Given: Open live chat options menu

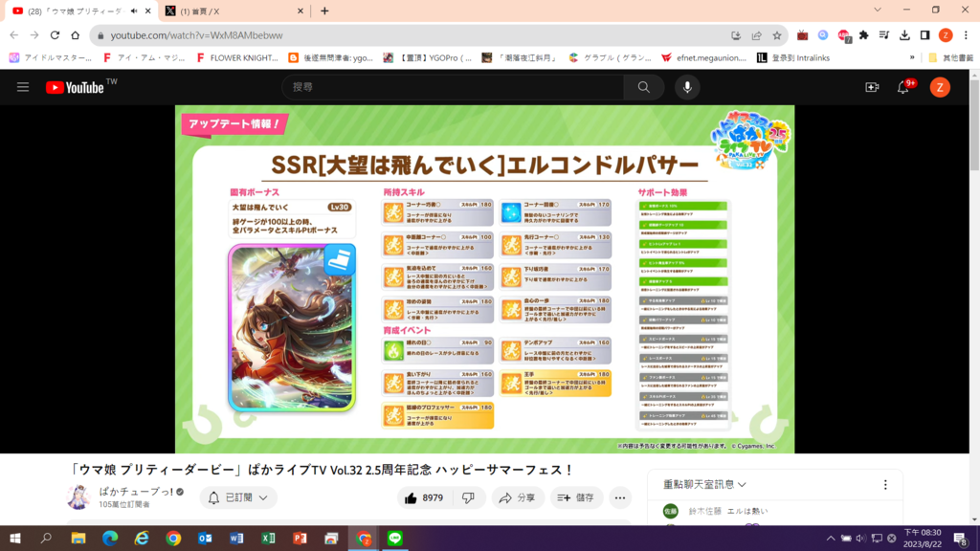Looking at the screenshot, I should point(885,485).
